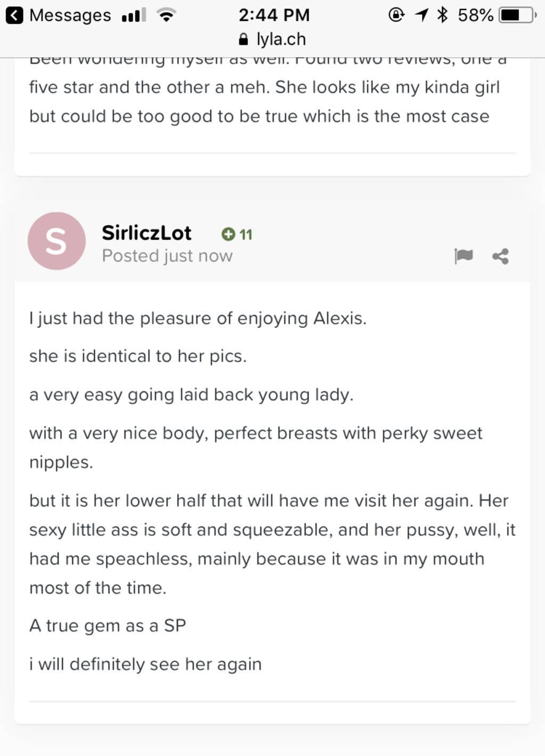View the reputation count 11
Viewport: 545px width, 756px height.
pos(246,235)
